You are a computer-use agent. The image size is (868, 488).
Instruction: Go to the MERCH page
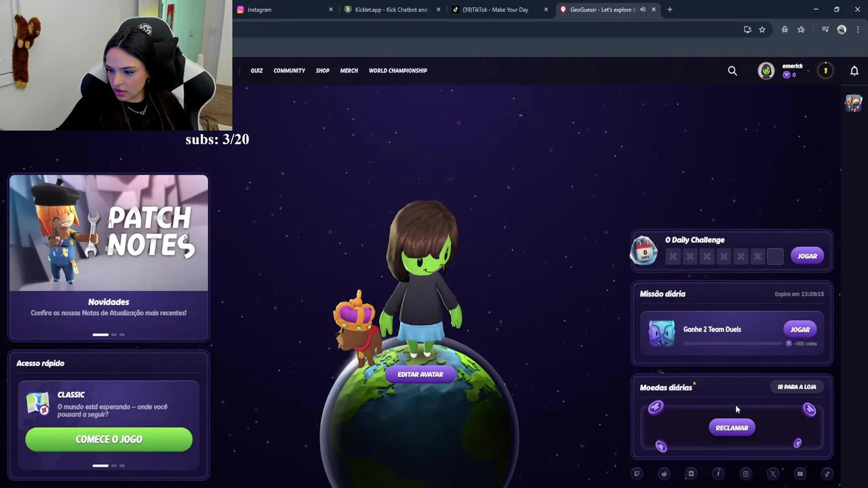point(349,70)
